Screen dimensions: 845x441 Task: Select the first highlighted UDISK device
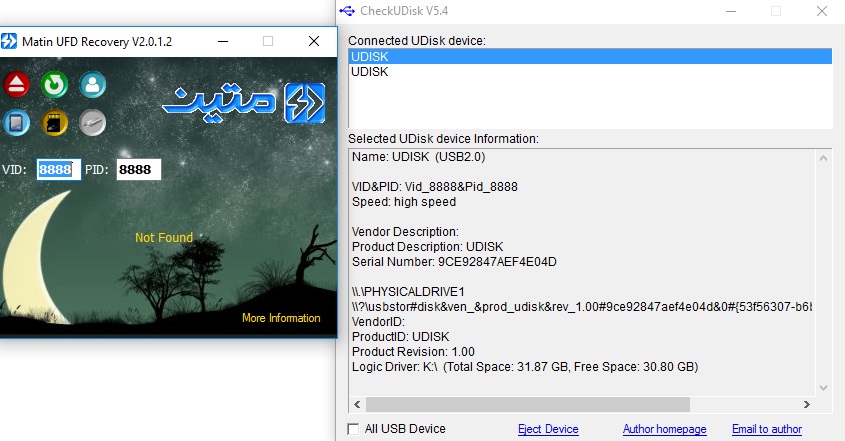coord(590,57)
